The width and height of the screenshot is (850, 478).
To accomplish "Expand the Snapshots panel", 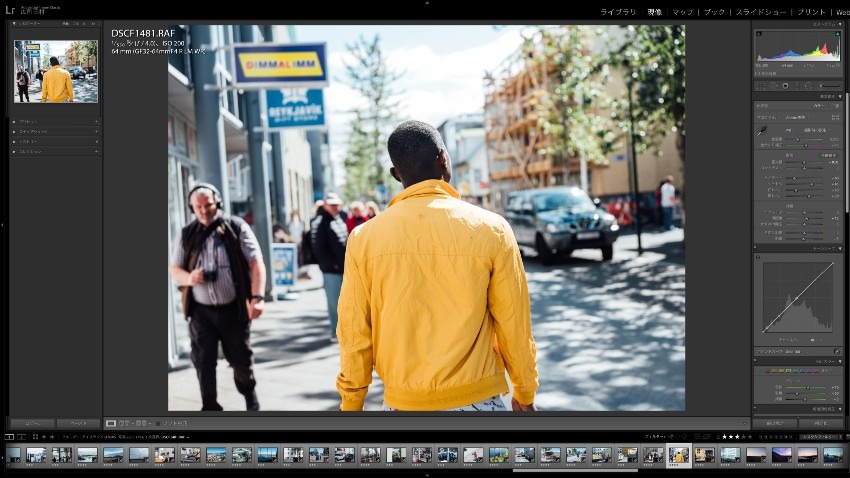I will [x=13, y=131].
